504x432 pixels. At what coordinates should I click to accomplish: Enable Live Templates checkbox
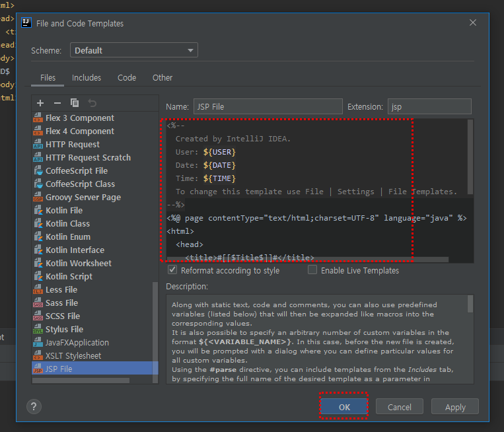click(x=312, y=270)
